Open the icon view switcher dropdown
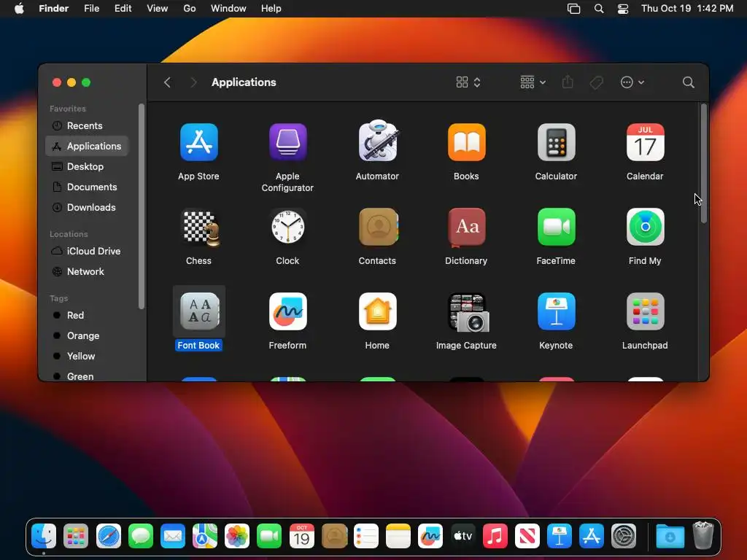The image size is (747, 560). (x=468, y=82)
